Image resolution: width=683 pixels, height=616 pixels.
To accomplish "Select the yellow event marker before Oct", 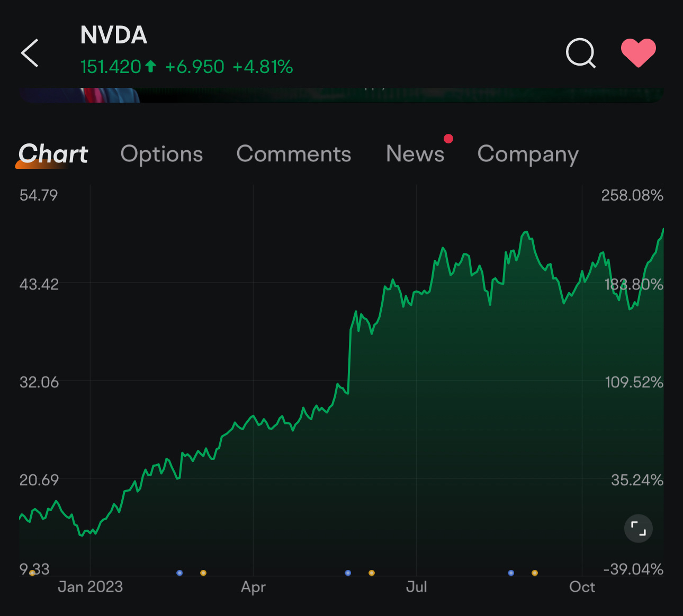I will click(535, 573).
